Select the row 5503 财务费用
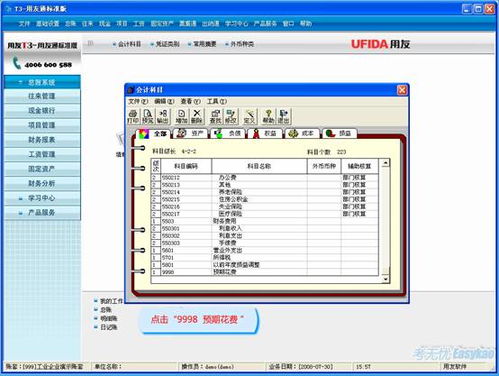This screenshot has width=499, height=376. (265, 221)
